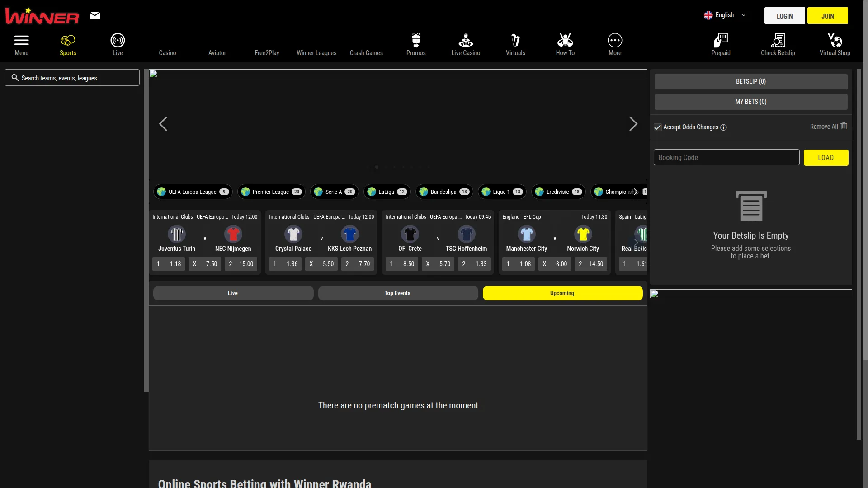868x488 pixels.
Task: Bet Crystal Palace win at 1.36
Action: 285,264
